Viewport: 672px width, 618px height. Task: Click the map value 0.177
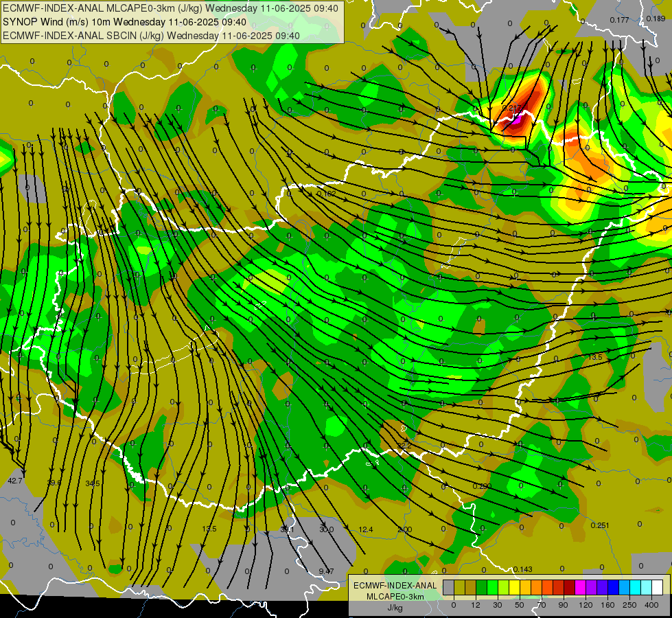point(619,20)
